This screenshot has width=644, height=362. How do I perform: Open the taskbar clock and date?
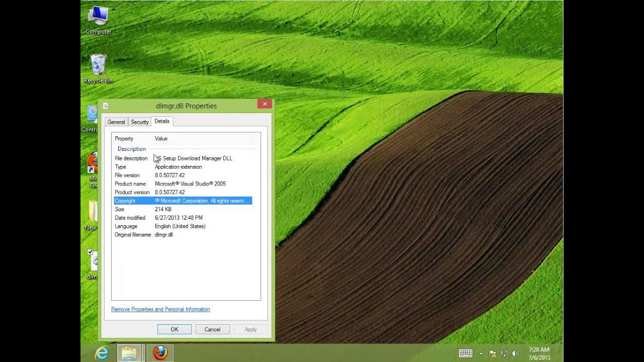[539, 353]
